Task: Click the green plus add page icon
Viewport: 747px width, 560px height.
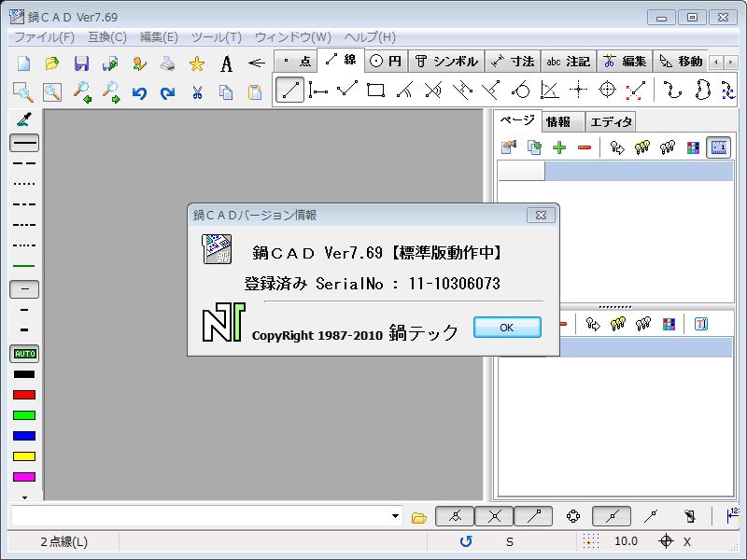Action: point(559,147)
